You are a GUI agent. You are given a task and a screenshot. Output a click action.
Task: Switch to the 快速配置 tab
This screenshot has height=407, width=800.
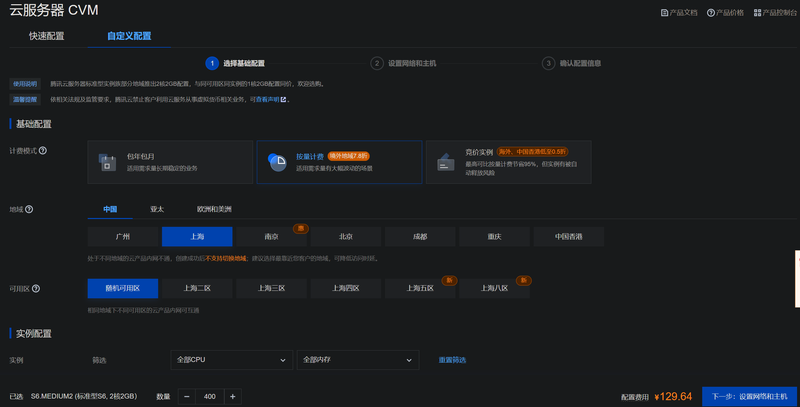click(46, 36)
